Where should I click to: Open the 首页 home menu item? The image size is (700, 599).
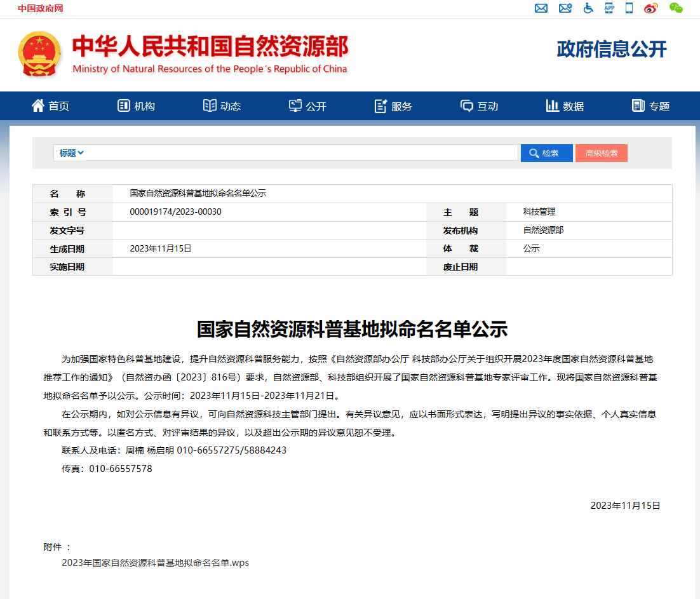point(51,106)
